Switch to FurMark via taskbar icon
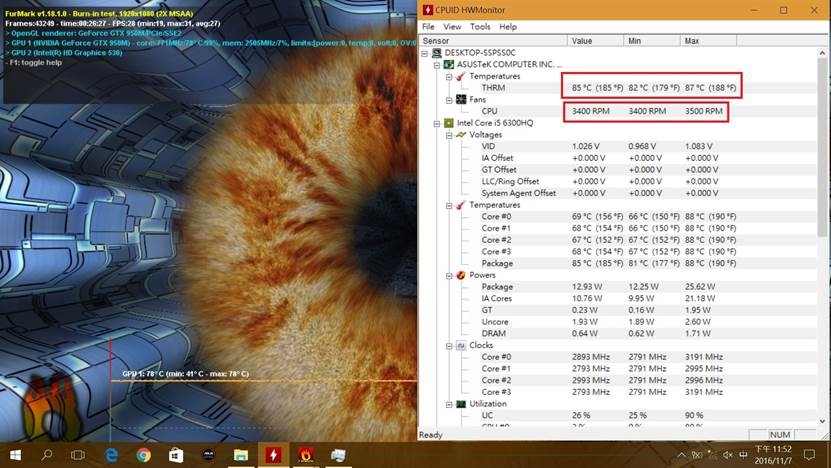831x468 pixels. [306, 455]
